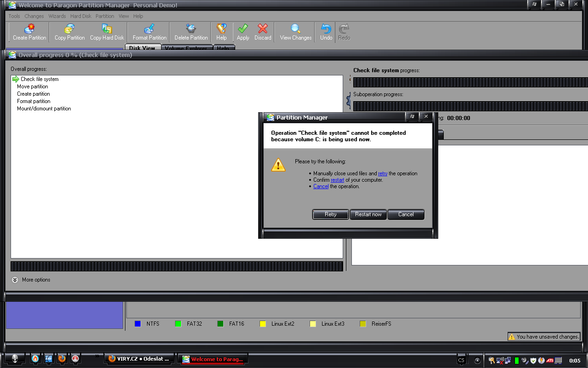Choose the Delete Partition tool
The height and width of the screenshot is (368, 588).
click(191, 29)
